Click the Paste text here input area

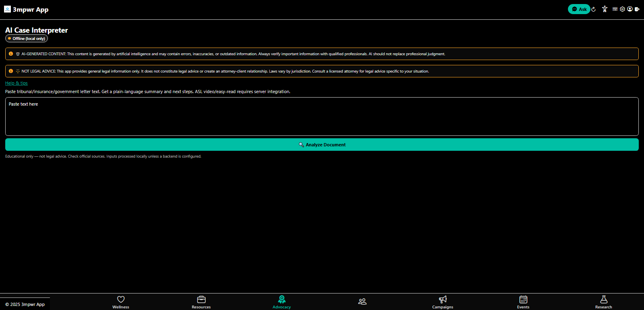(322, 116)
